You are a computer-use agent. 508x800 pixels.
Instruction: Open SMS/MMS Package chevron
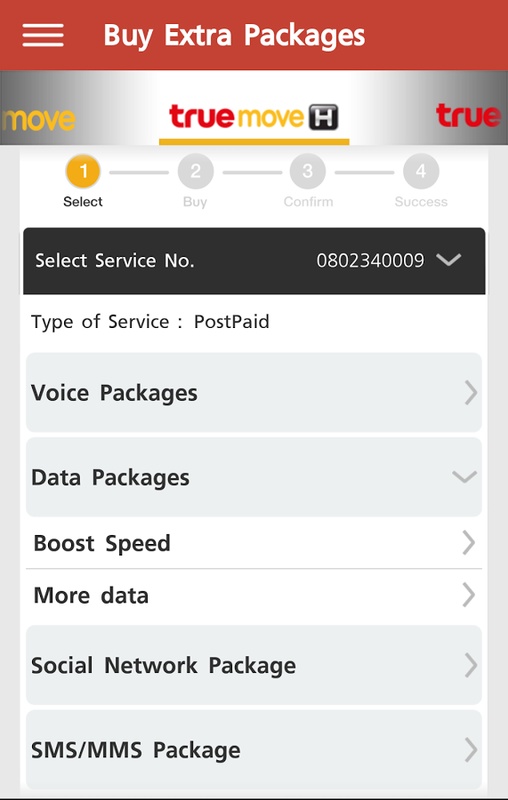471,750
